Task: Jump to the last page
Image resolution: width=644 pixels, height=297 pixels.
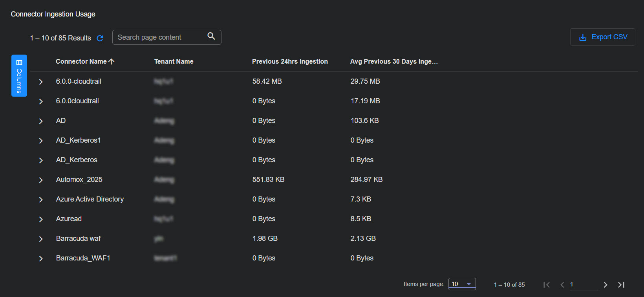Action: [621, 285]
